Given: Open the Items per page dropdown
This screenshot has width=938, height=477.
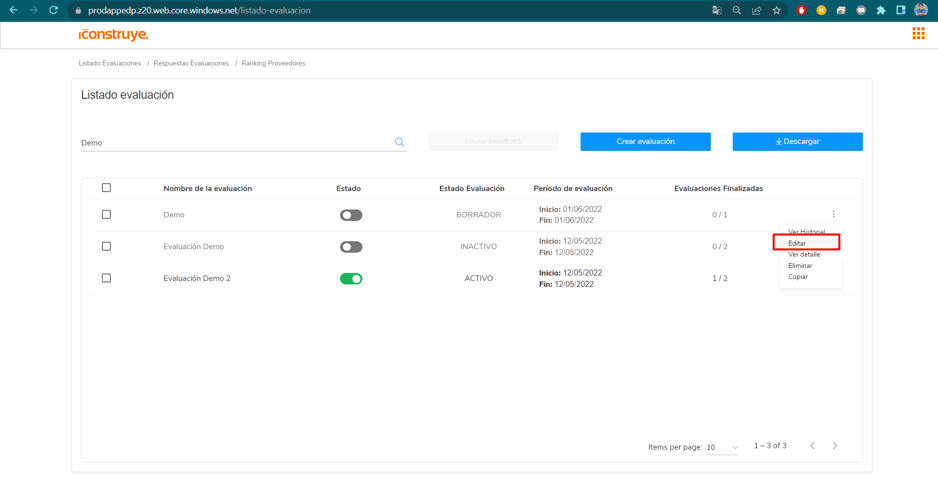Looking at the screenshot, I should click(x=723, y=447).
